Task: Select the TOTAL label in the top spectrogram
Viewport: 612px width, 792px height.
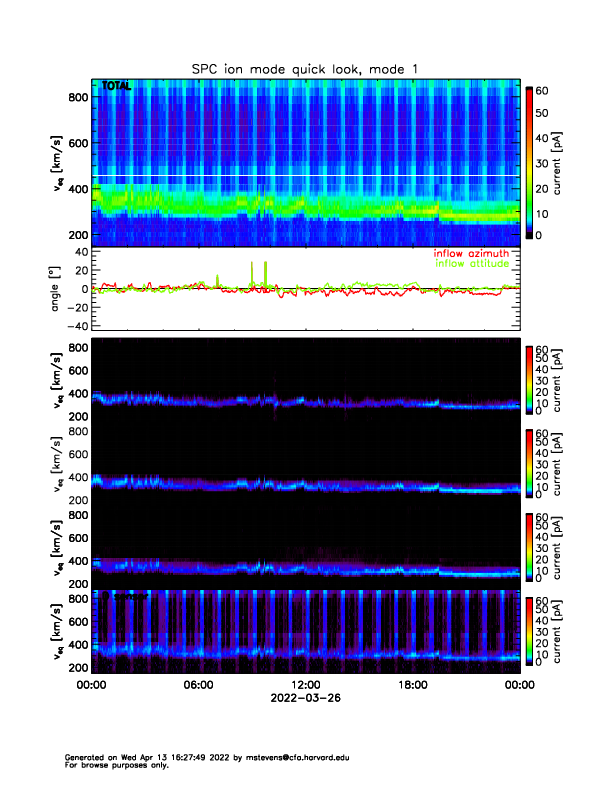Action: click(x=116, y=87)
